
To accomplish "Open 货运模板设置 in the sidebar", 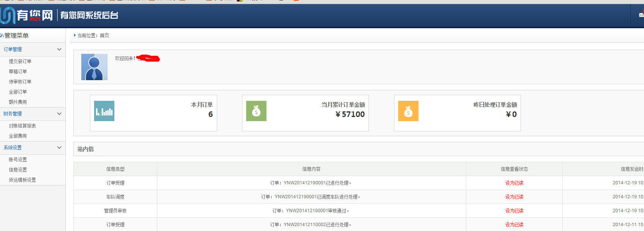I will click(x=22, y=180).
